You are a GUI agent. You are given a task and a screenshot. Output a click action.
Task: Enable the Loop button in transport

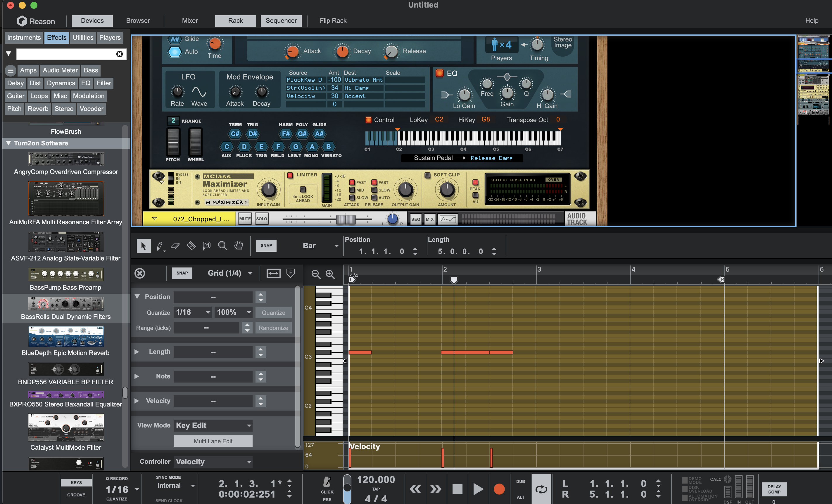(x=541, y=489)
